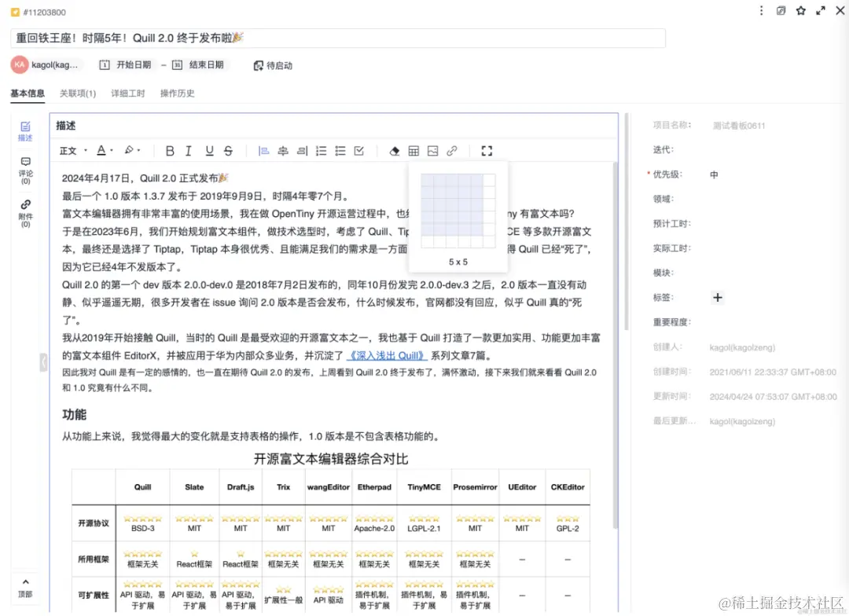Align text left
This screenshot has height=616, width=849.
tap(263, 151)
